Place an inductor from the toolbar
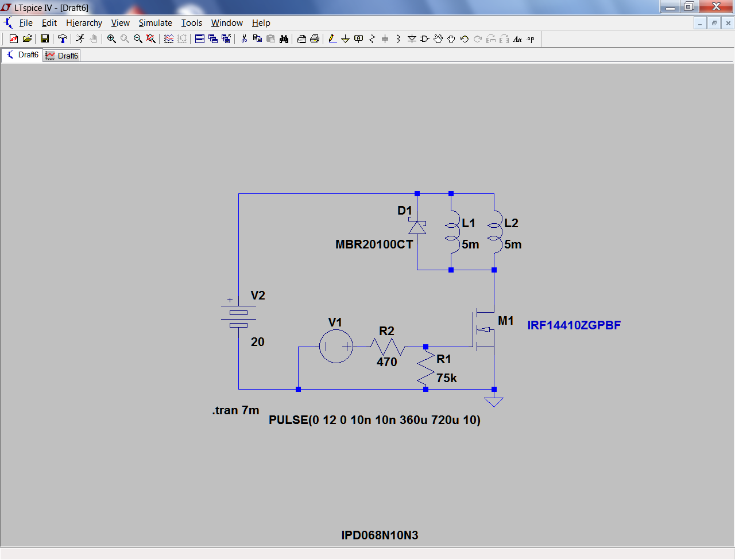Image resolution: width=735 pixels, height=560 pixels. (399, 39)
